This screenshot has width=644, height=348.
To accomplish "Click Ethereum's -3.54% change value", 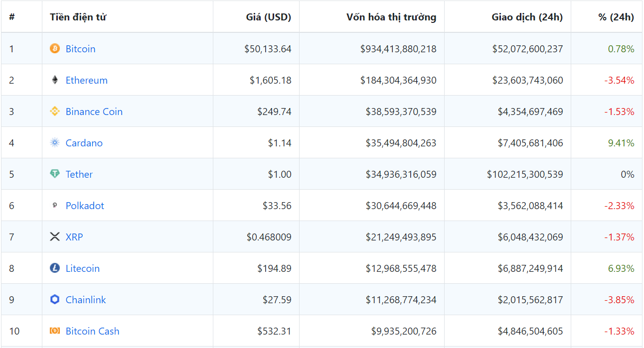I will pyautogui.click(x=620, y=80).
